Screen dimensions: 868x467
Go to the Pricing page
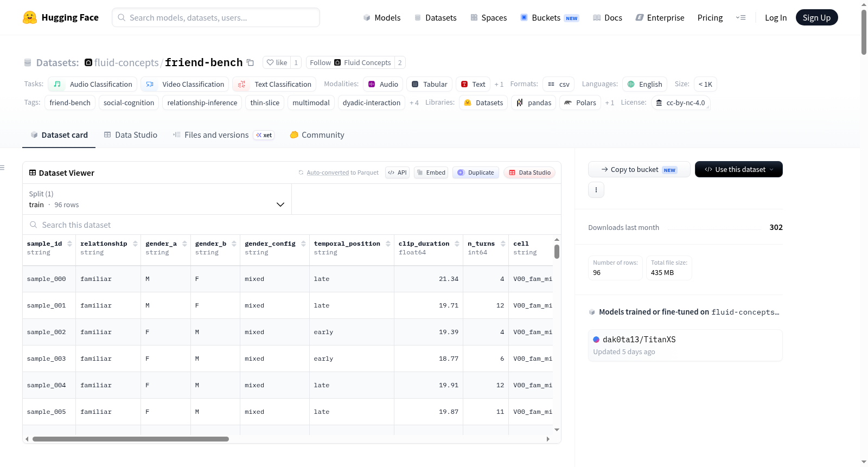click(x=710, y=17)
